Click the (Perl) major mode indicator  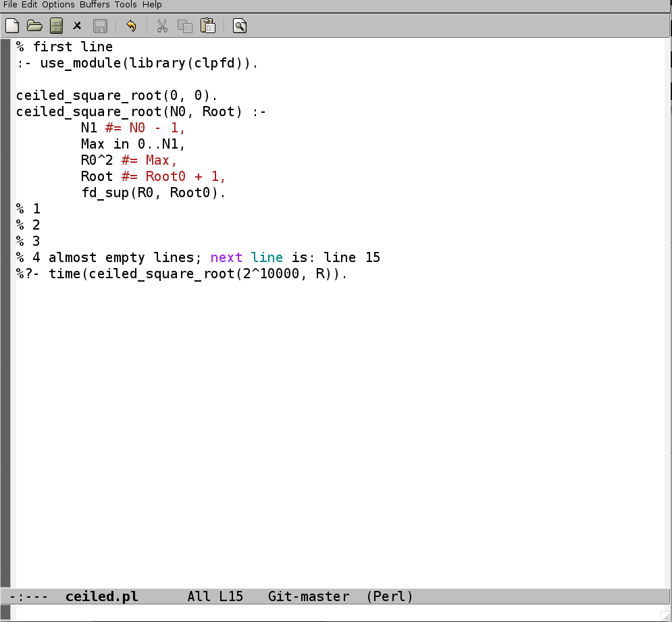tap(390, 596)
